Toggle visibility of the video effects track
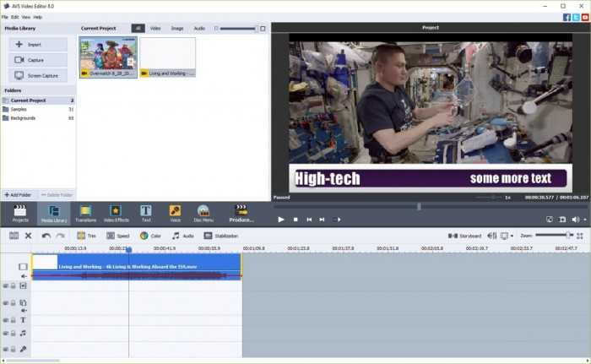This screenshot has height=364, width=591. point(5,286)
